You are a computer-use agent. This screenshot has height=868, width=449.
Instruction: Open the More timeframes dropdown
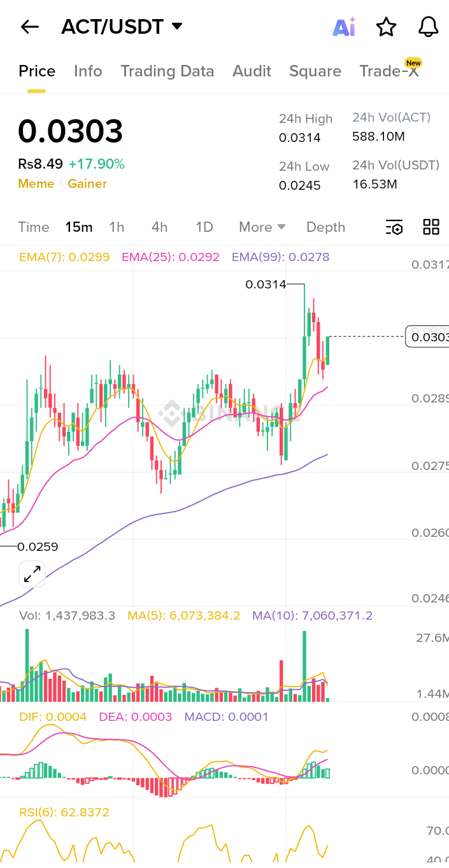pyautogui.click(x=262, y=227)
